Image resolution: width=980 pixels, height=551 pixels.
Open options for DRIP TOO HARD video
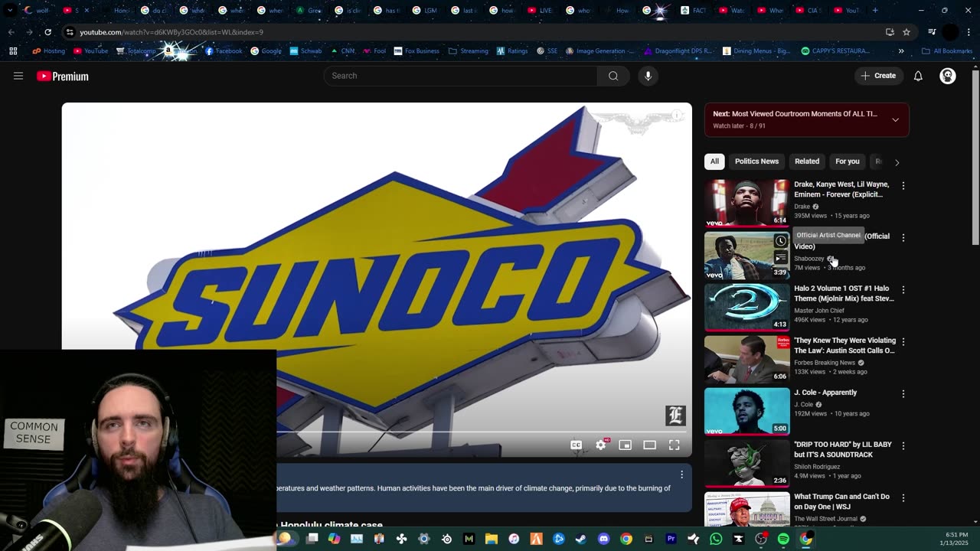click(x=903, y=446)
